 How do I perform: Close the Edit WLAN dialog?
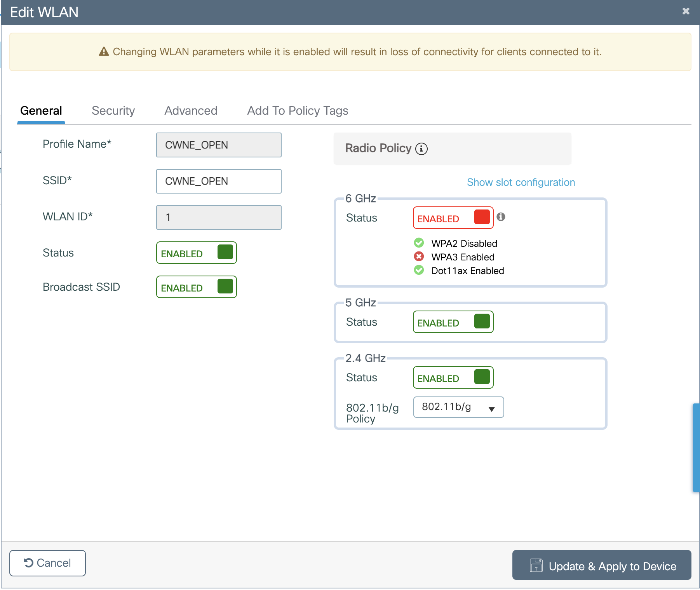point(686,11)
